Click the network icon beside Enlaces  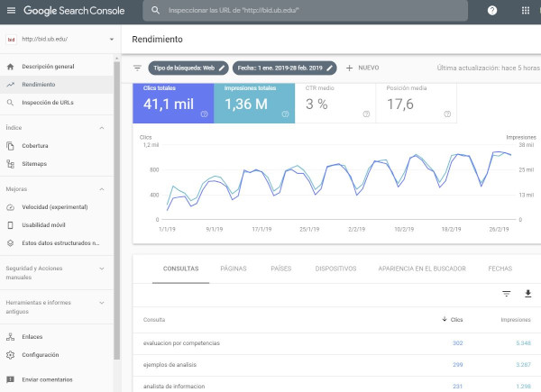pyautogui.click(x=10, y=337)
